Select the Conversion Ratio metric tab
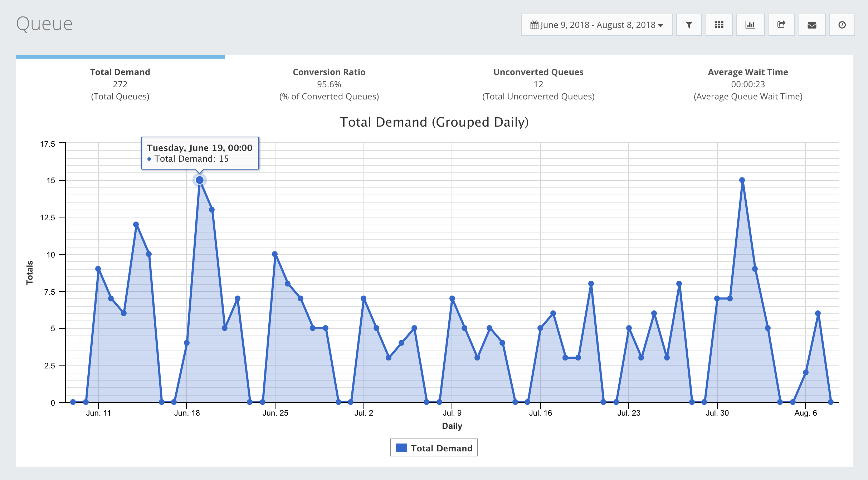This screenshot has height=480, width=868. [329, 84]
